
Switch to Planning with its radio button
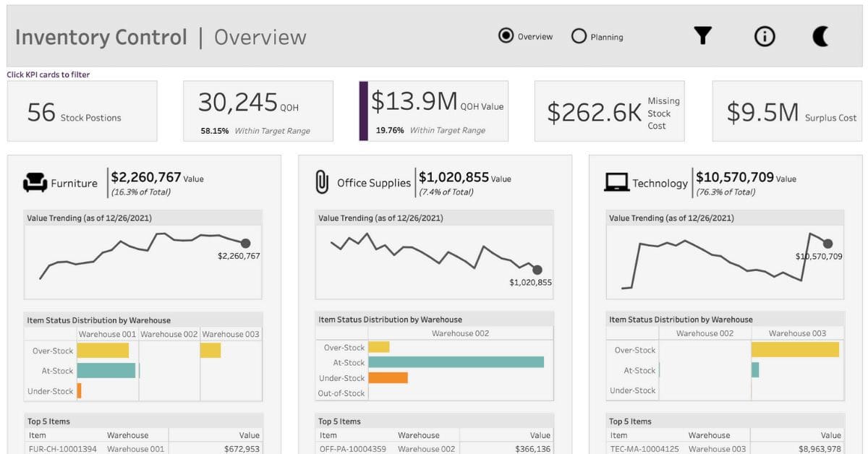[579, 35]
